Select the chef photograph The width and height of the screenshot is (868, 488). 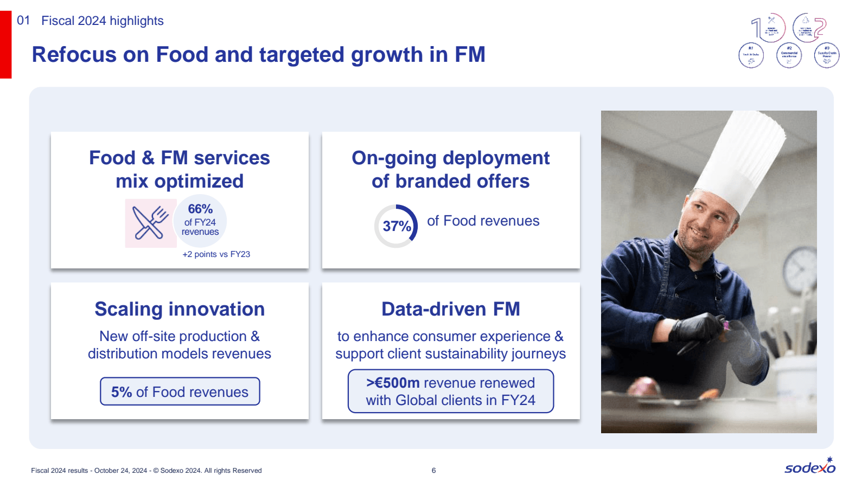coord(709,272)
